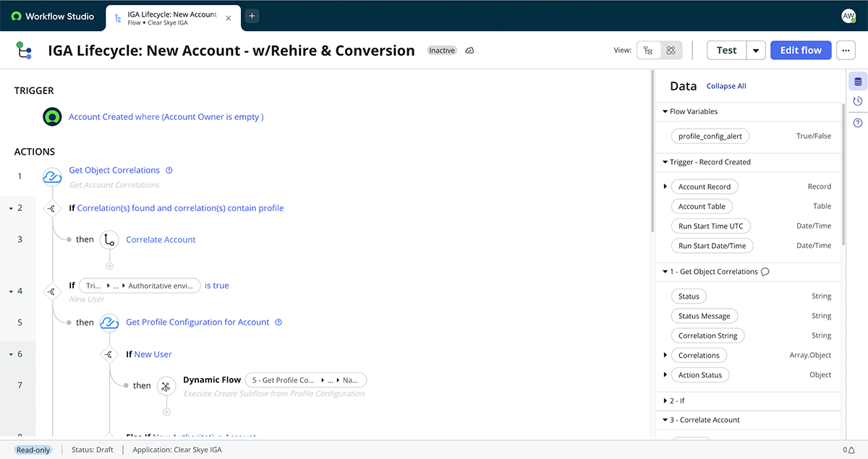
Task: Switch to tree diagram view
Action: (648, 51)
